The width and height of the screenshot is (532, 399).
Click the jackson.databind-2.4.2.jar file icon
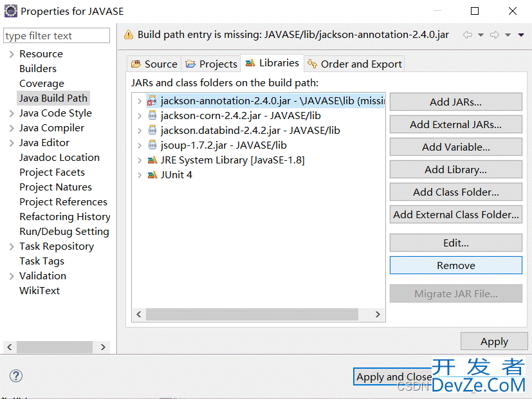pyautogui.click(x=152, y=130)
